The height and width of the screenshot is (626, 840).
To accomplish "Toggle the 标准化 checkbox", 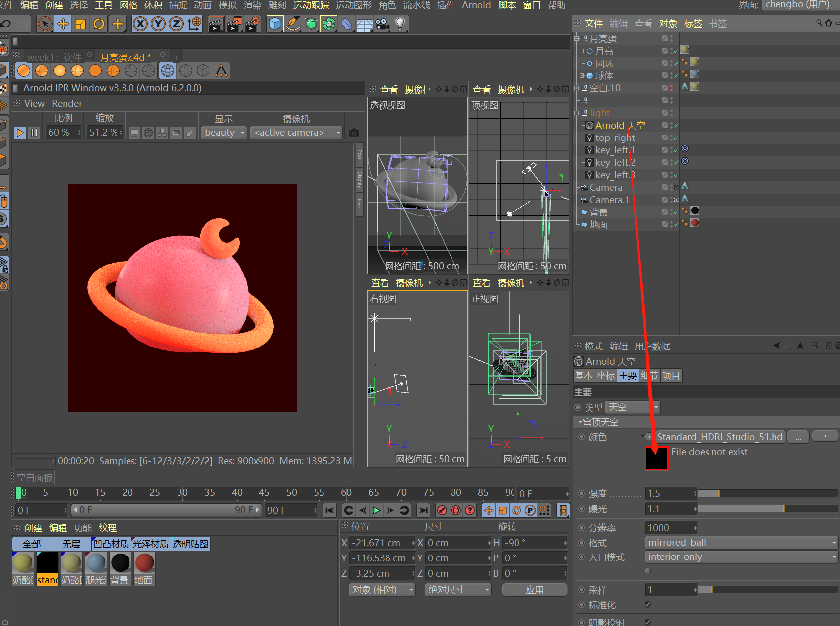I will (x=647, y=604).
